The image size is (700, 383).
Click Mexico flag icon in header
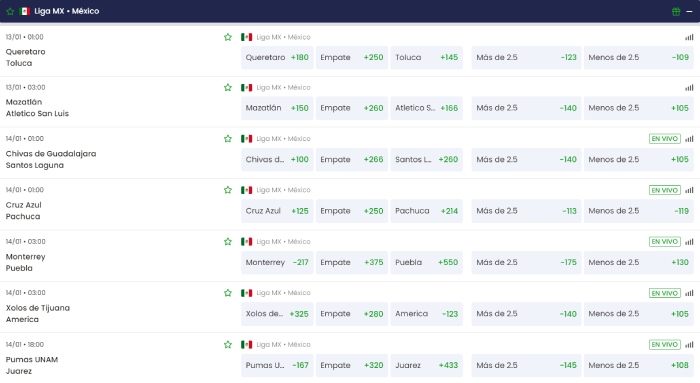(x=25, y=11)
